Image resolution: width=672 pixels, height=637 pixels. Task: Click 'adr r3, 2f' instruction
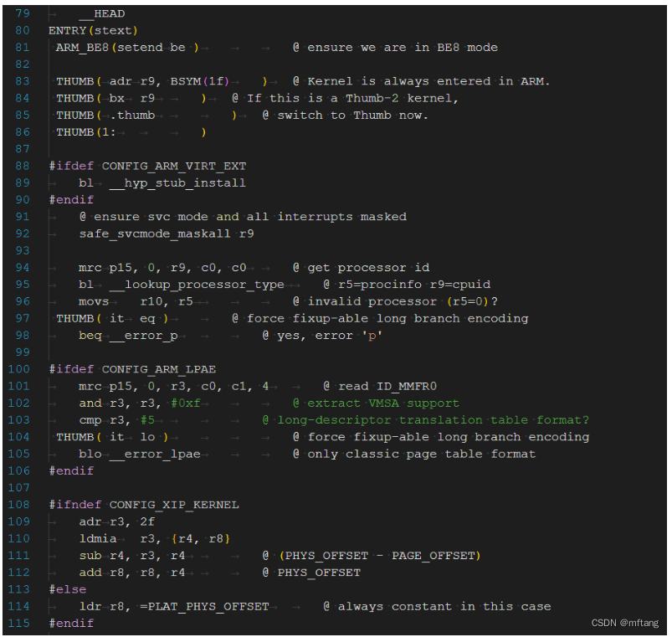[x=116, y=521]
